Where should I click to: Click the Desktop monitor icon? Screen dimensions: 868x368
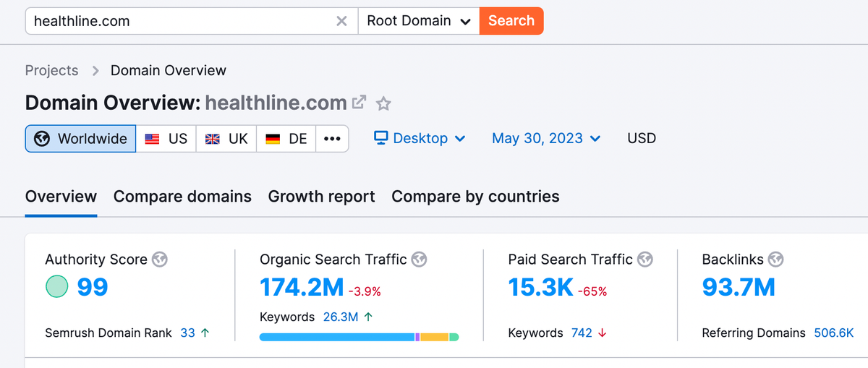[381, 138]
